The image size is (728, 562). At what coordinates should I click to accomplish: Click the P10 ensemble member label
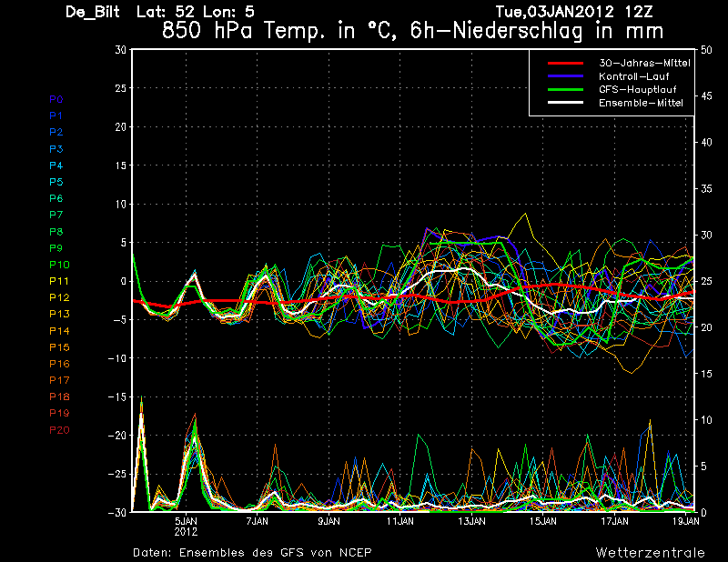point(59,265)
